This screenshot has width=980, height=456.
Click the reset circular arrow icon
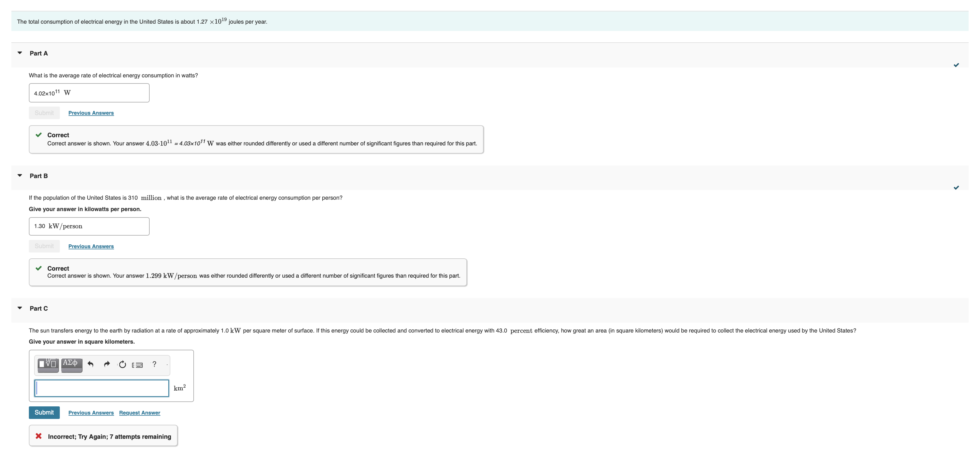122,365
